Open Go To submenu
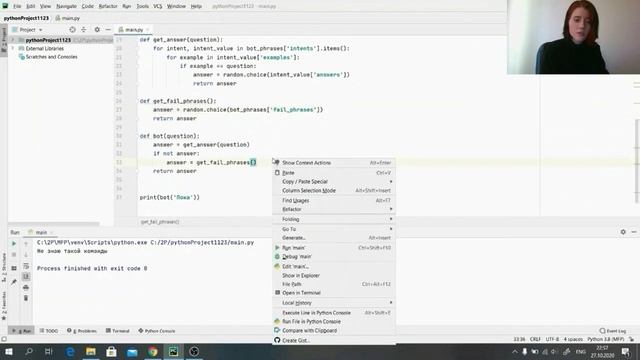The image size is (640, 360). click(334, 229)
